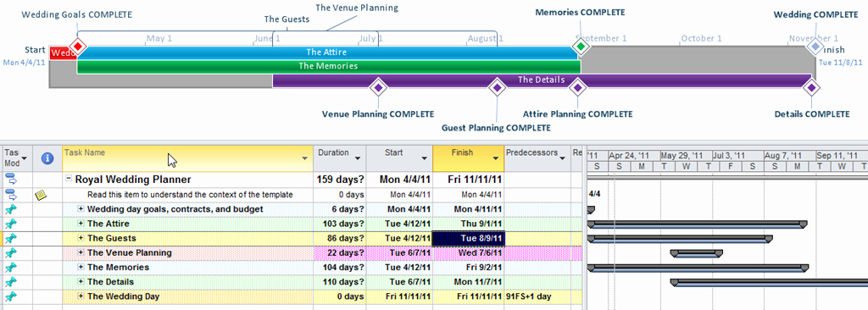Select the red Wedding goals timeline bar
This screenshot has width=868, height=310.
pyautogui.click(x=63, y=53)
